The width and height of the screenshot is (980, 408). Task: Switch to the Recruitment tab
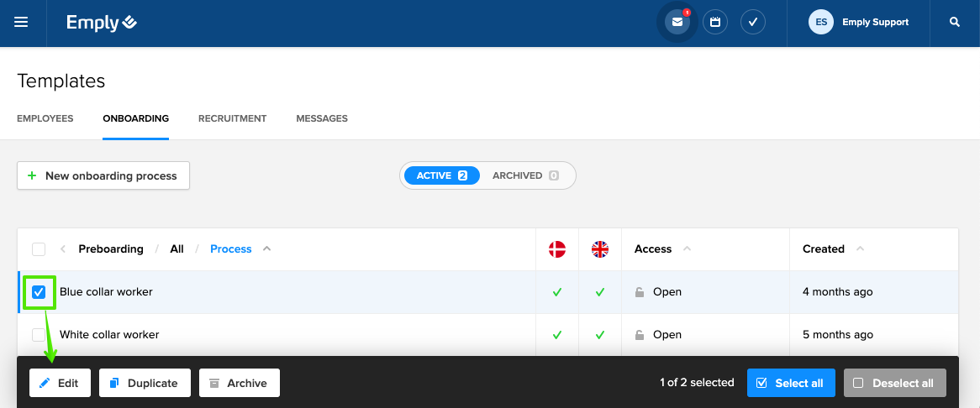point(232,118)
